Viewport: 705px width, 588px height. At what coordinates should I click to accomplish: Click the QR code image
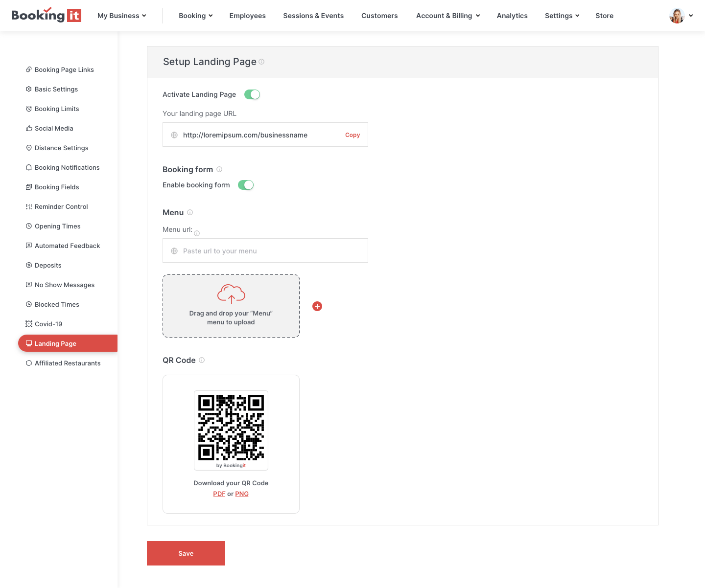click(231, 428)
